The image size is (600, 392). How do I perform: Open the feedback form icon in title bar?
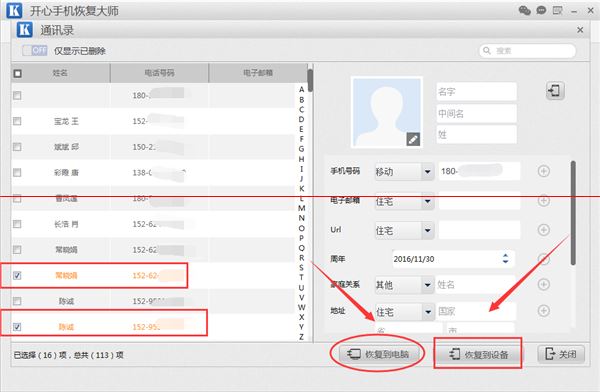[x=558, y=10]
